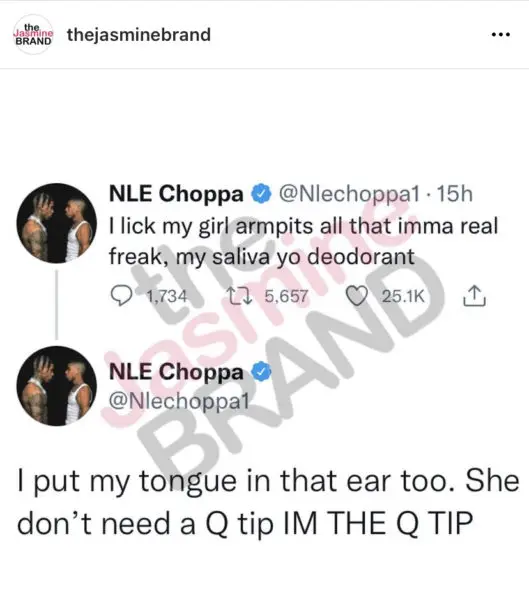Viewport: 529px width, 600px height.
Task: Click the armpits tweet text
Action: pos(303,241)
